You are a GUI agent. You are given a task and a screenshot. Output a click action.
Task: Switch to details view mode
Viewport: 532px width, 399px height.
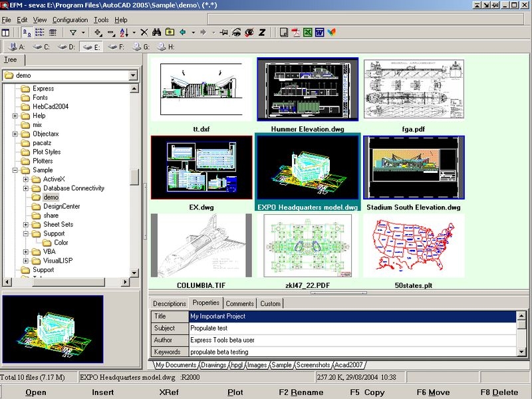click(53, 33)
